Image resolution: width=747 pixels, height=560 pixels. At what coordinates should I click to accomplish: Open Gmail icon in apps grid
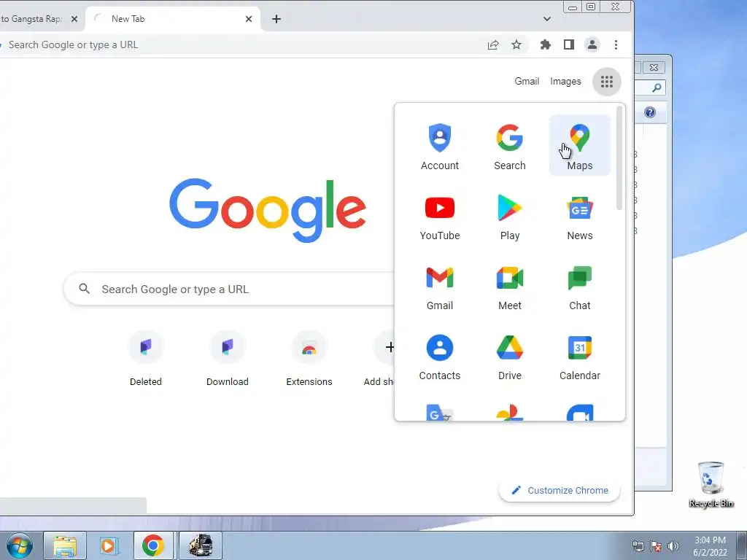[439, 286]
